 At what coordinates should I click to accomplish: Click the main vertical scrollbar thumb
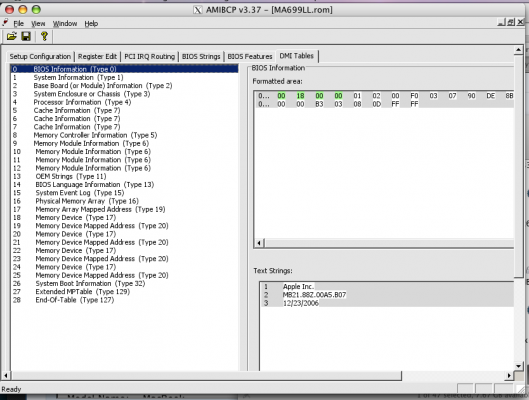pyautogui.click(x=518, y=166)
